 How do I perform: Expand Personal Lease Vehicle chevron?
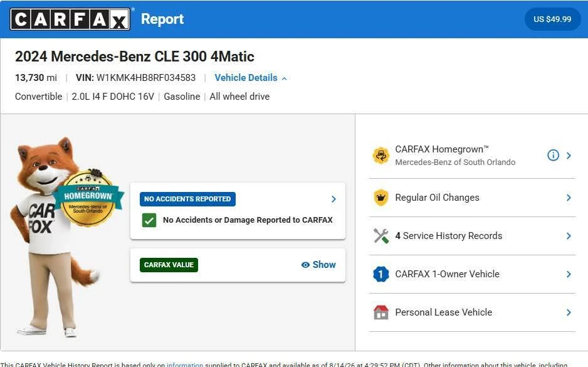569,312
